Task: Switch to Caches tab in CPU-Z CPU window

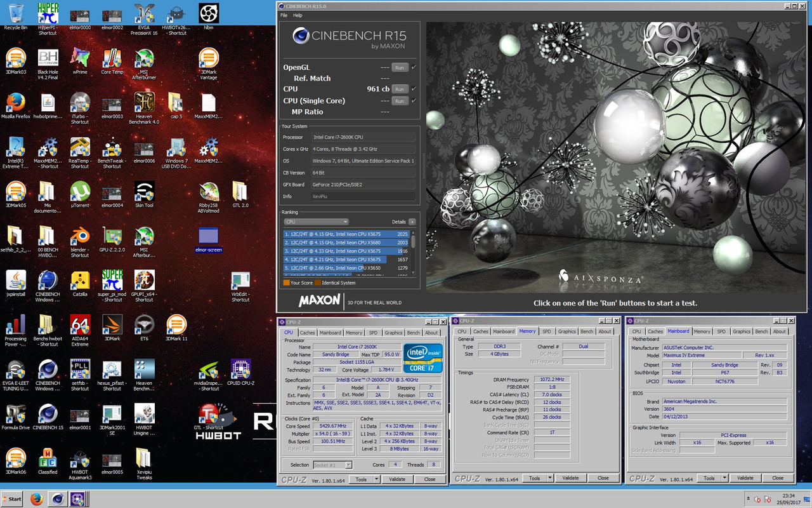Action: 308,333
